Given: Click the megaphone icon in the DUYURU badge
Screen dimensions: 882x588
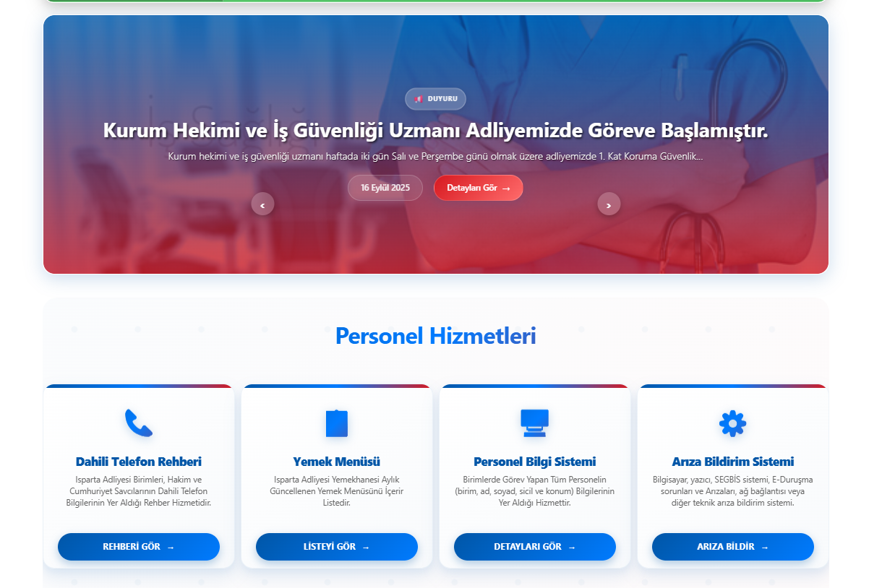Looking at the screenshot, I should pyautogui.click(x=419, y=99).
